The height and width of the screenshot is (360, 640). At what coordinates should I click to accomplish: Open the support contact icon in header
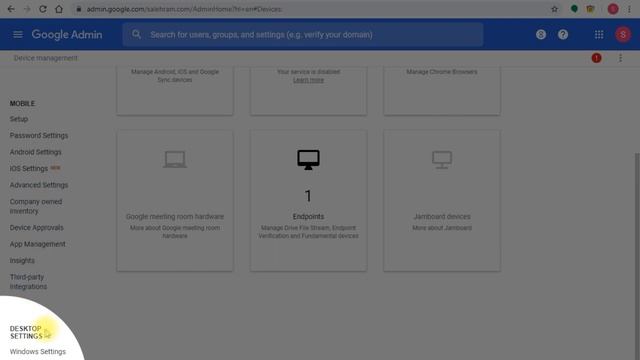541,35
